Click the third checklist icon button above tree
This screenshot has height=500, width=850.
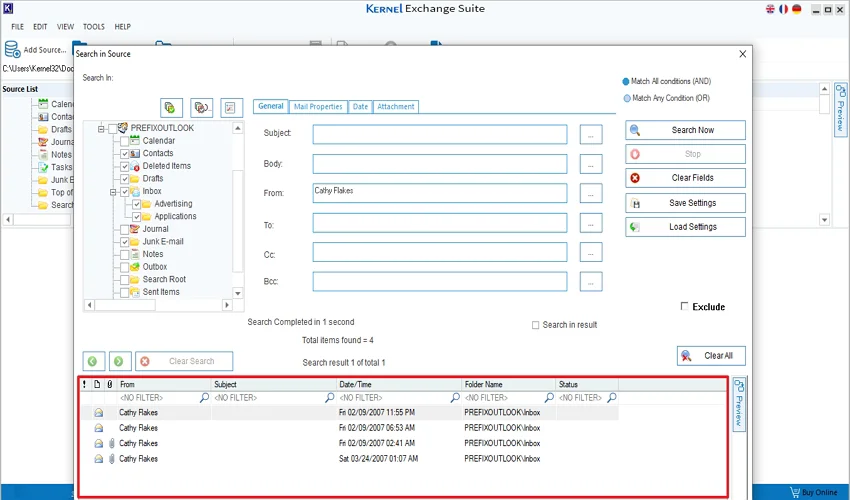231,107
